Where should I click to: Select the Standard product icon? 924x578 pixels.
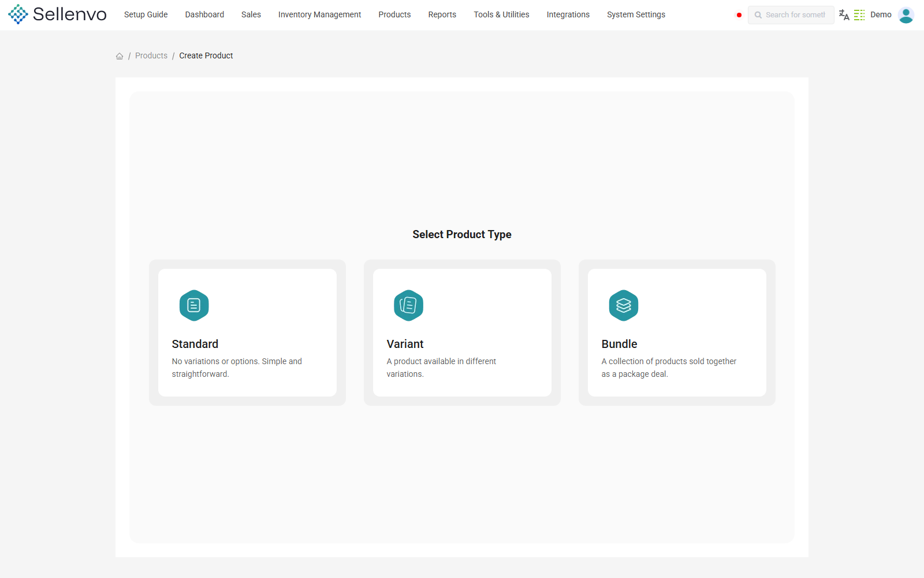(194, 305)
